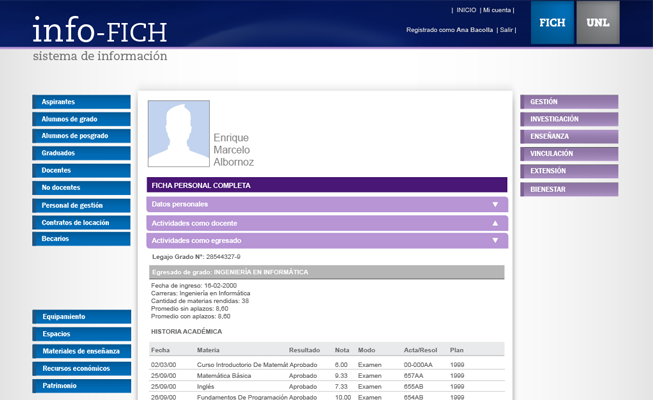The image size is (653, 400).
Task: Go to Docentes section
Action: [81, 170]
